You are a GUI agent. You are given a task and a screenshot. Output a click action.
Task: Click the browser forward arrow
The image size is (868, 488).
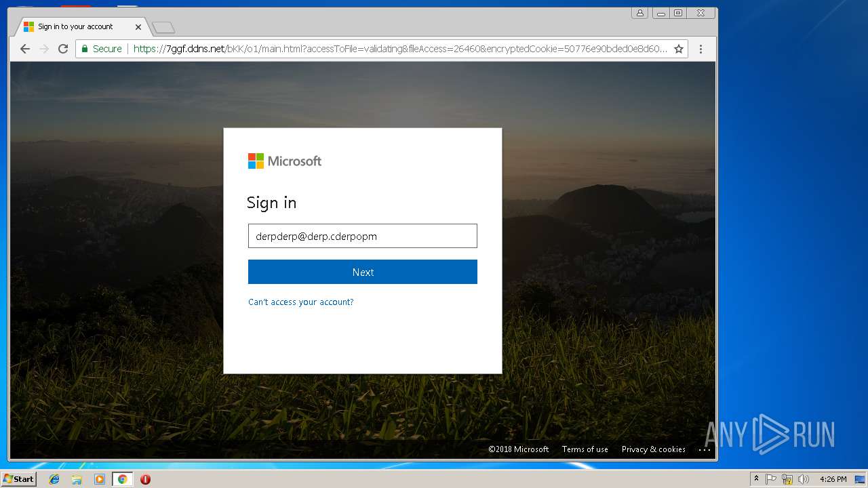click(44, 49)
